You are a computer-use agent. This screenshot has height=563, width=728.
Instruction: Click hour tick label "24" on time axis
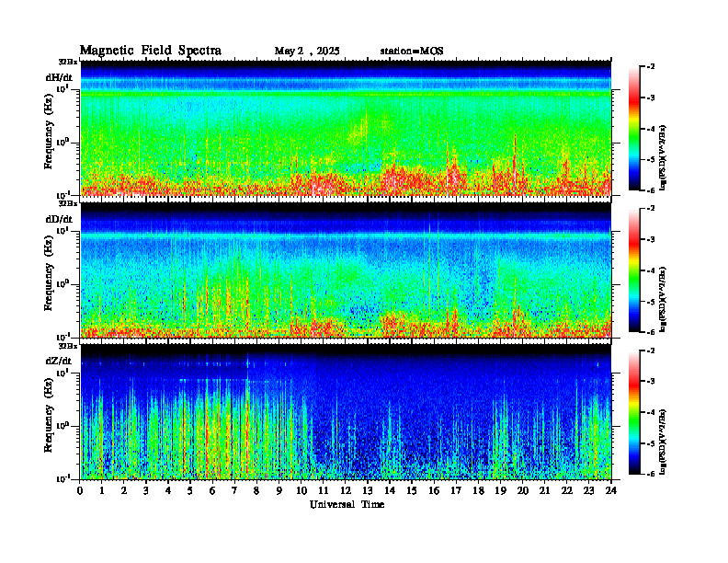click(611, 491)
